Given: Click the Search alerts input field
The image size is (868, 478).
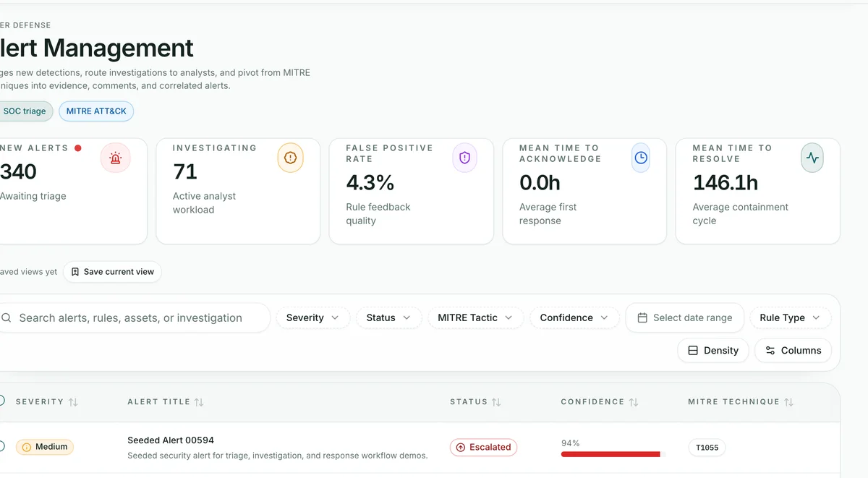Looking at the screenshot, I should [x=132, y=317].
